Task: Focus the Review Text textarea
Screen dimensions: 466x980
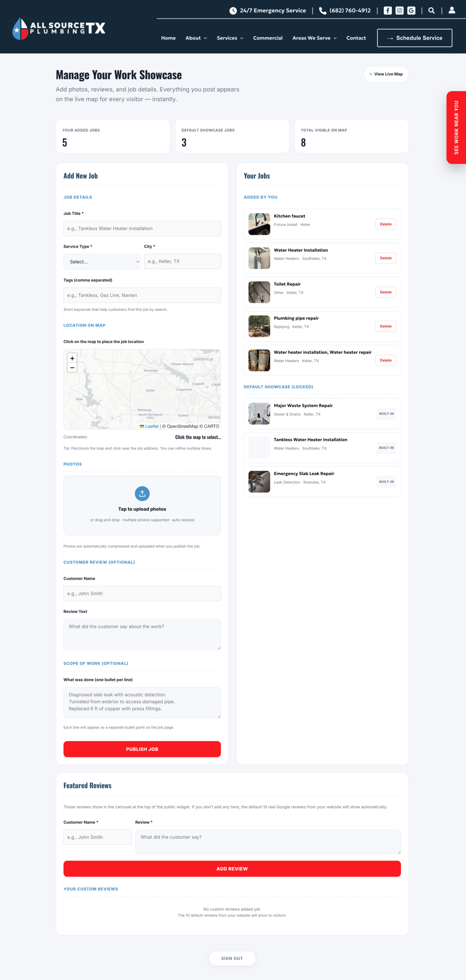Action: click(142, 634)
